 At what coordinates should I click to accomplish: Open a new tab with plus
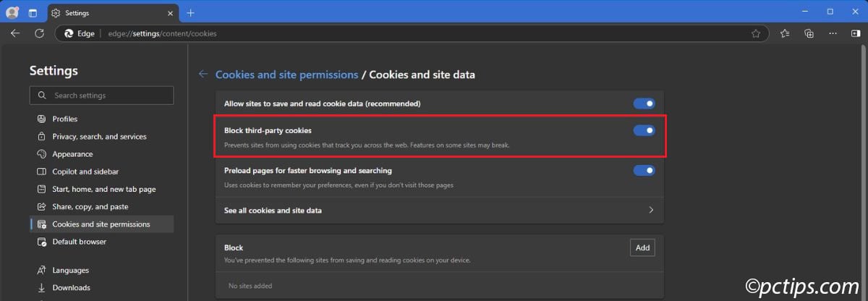coord(191,12)
